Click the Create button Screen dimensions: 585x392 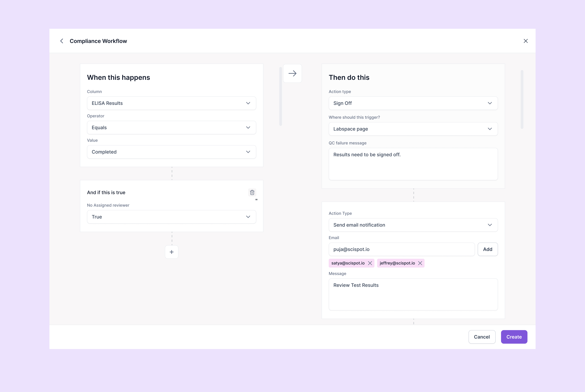click(x=514, y=337)
